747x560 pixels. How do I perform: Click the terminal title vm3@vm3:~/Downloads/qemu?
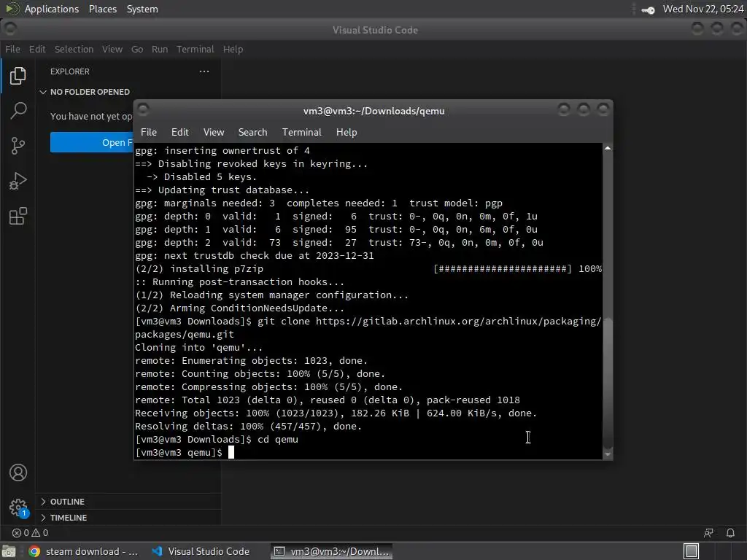pos(374,111)
